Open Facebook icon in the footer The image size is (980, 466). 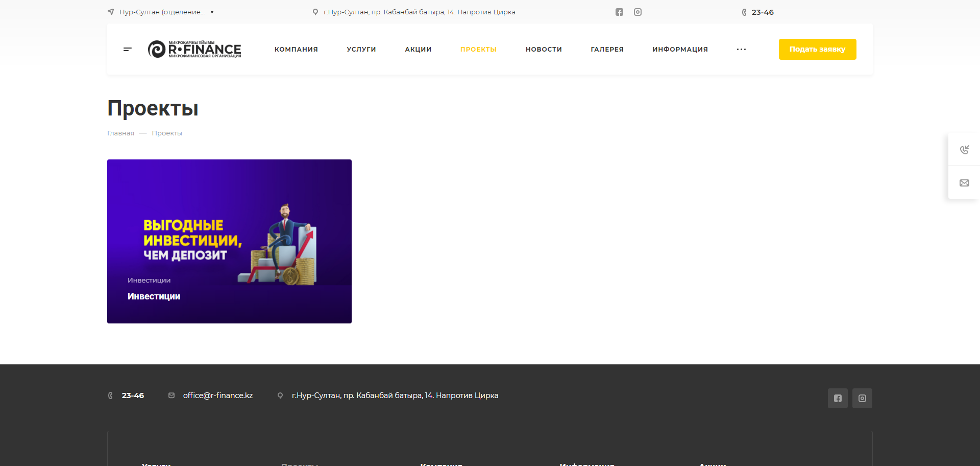(x=838, y=399)
